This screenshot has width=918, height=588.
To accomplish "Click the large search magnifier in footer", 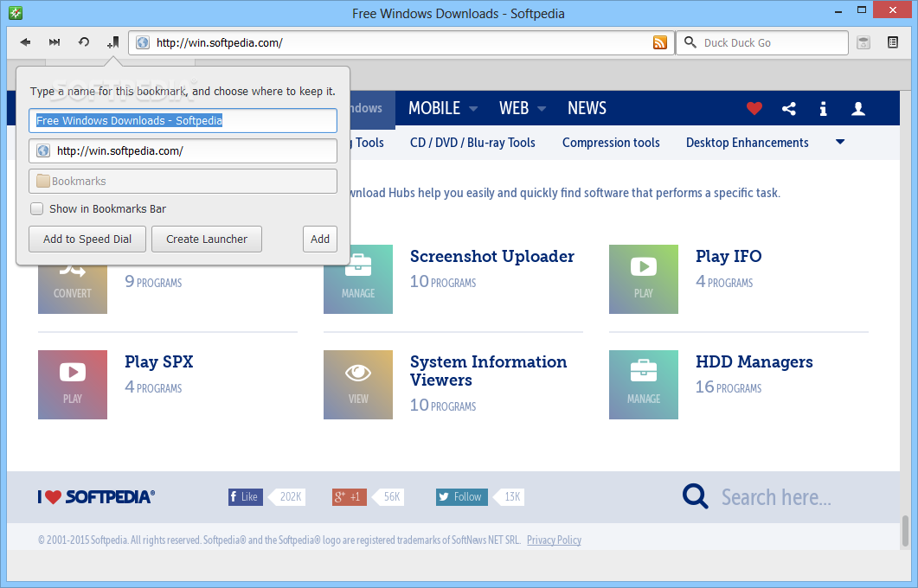I will 695,496.
